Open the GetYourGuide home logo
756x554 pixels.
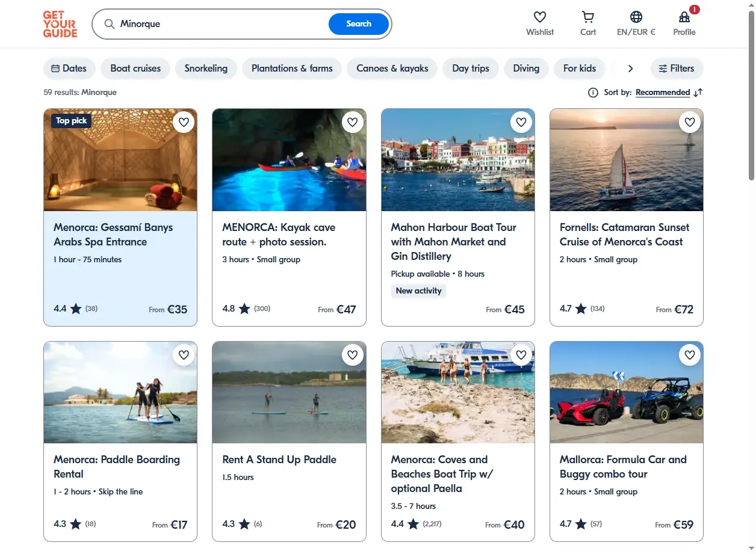[x=60, y=24]
